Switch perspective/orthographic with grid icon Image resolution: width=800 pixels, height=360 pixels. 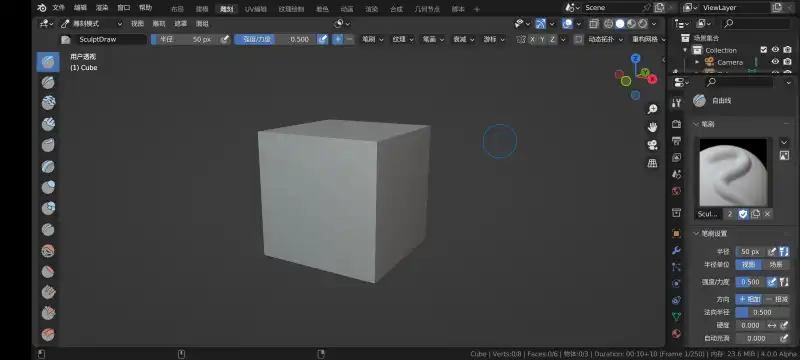pos(652,163)
